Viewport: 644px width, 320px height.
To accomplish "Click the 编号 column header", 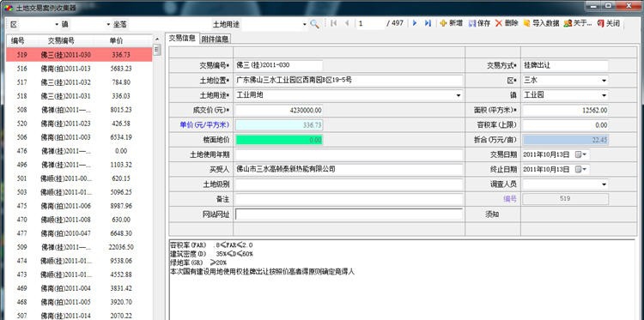I will coord(19,40).
